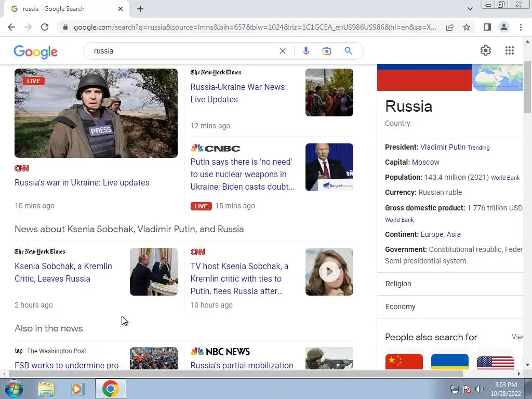
Task: Close the 'russia - Google Search' tab
Action: pyautogui.click(x=121, y=9)
